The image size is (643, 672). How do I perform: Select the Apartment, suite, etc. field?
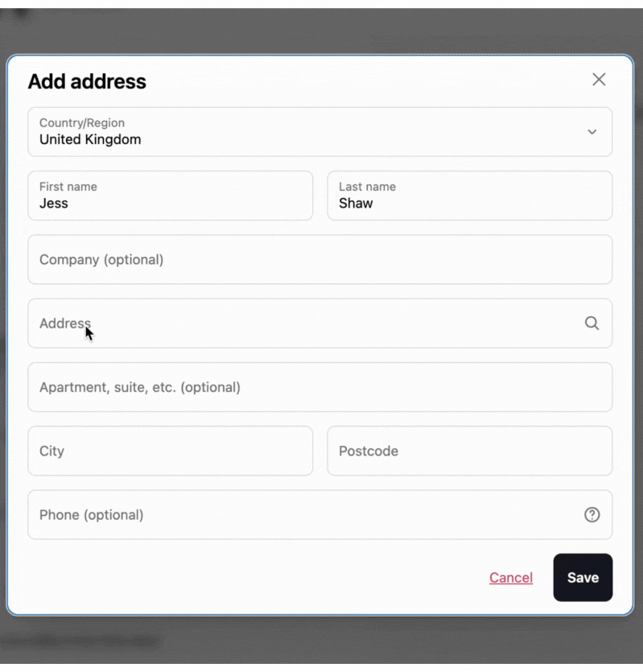point(319,387)
